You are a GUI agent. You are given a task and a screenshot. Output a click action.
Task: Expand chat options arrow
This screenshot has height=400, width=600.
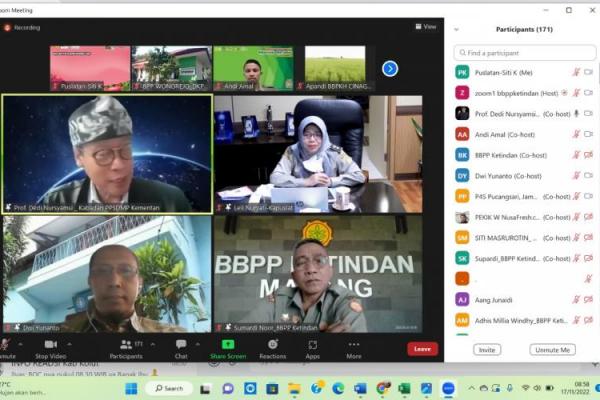(x=197, y=344)
